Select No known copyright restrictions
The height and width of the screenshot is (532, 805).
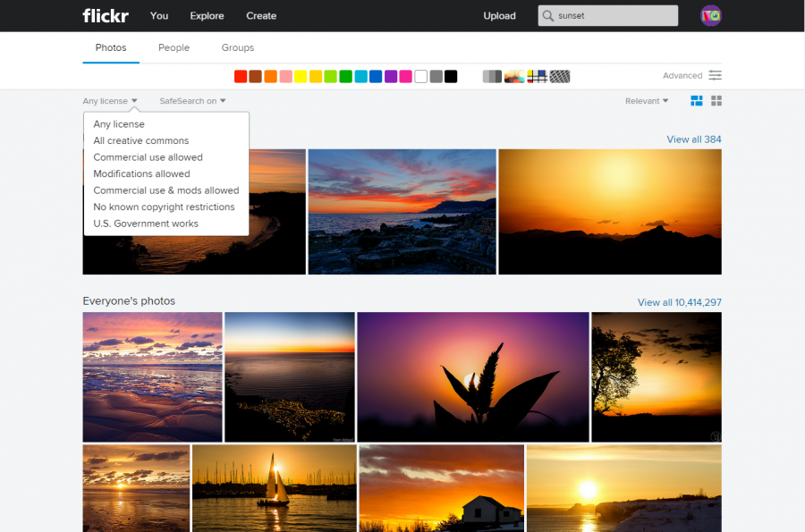click(x=164, y=207)
